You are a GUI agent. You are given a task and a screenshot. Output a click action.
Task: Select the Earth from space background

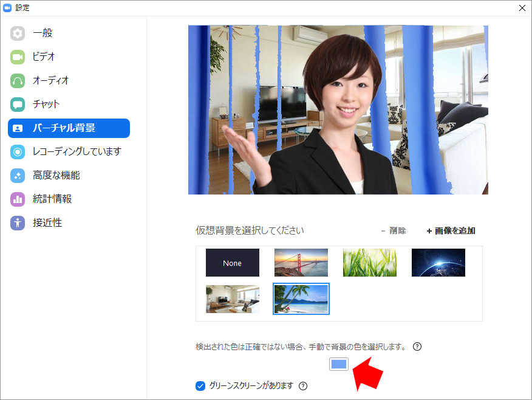pyautogui.click(x=438, y=263)
